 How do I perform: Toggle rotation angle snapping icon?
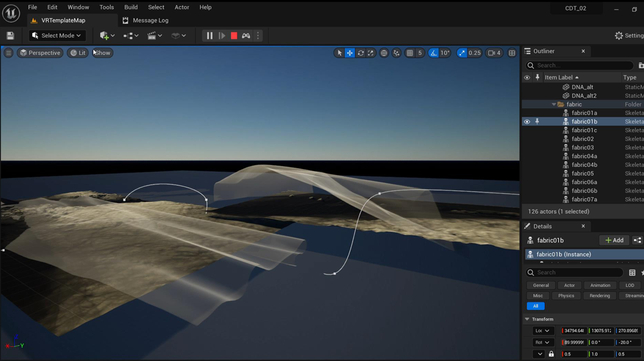(x=433, y=53)
